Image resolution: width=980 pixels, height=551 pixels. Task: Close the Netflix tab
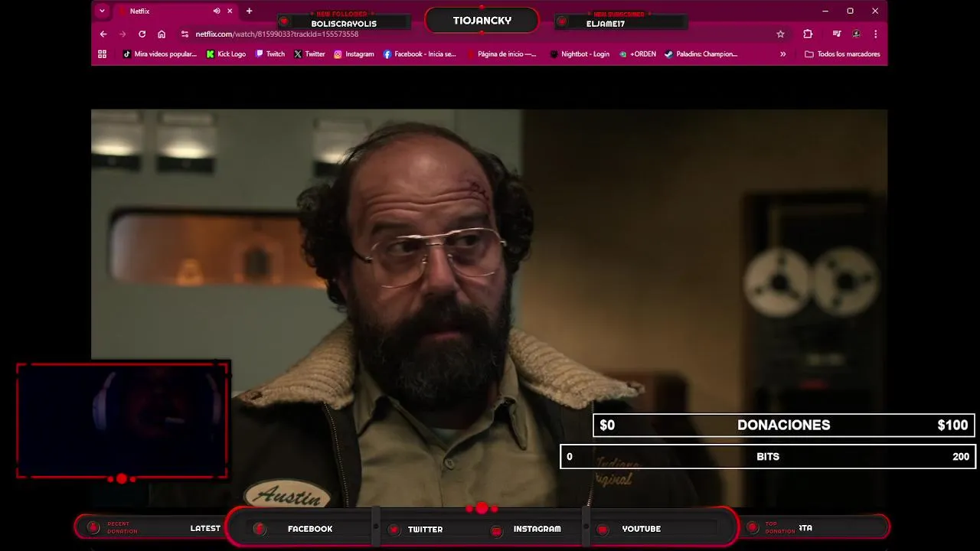(x=230, y=11)
